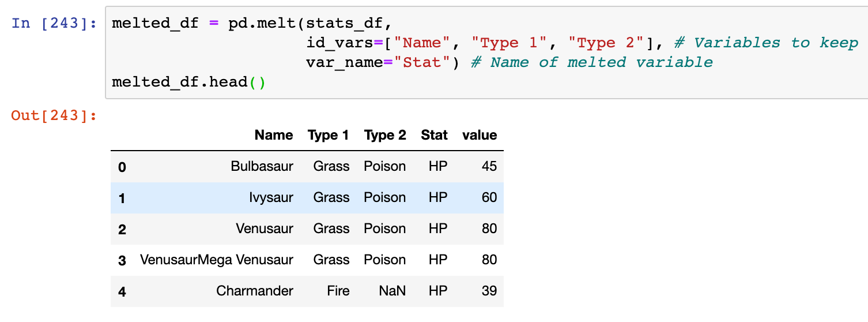Click Grass type in Bulbasaur row
This screenshot has height=322, width=868.
point(331,166)
